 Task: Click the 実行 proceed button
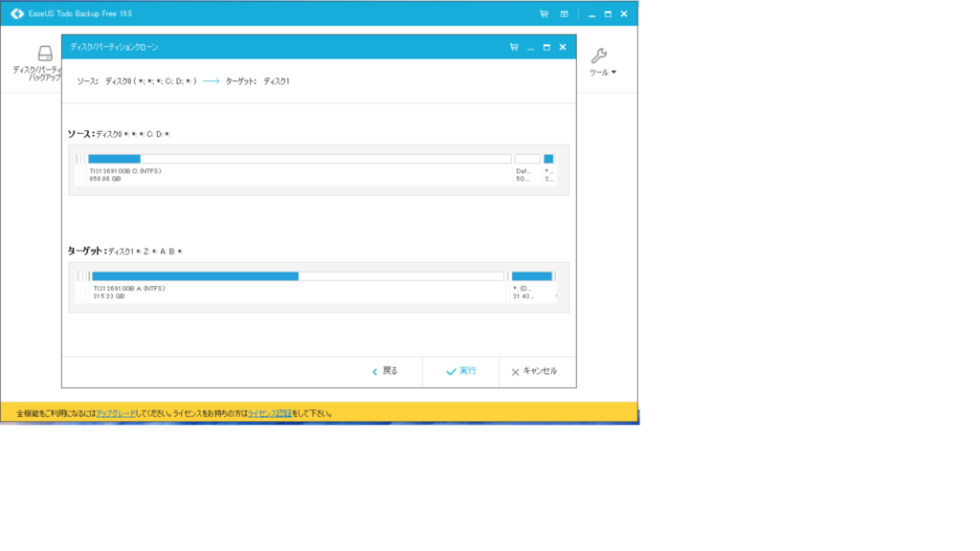pos(460,371)
